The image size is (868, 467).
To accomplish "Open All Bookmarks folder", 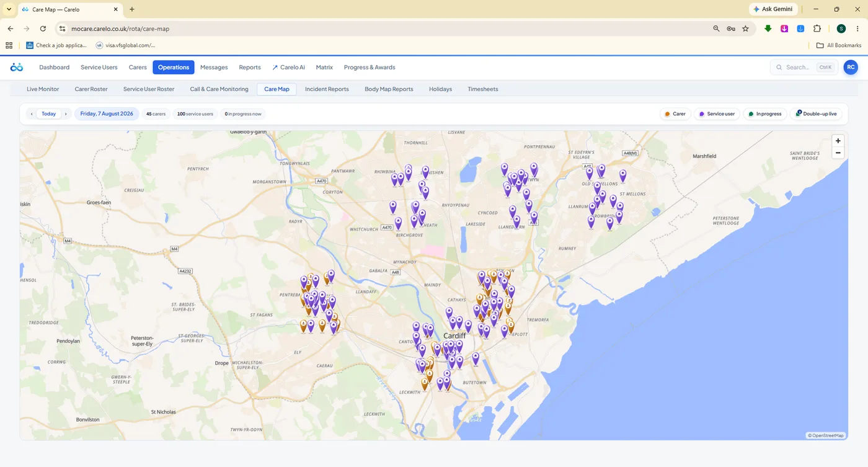I will click(839, 45).
